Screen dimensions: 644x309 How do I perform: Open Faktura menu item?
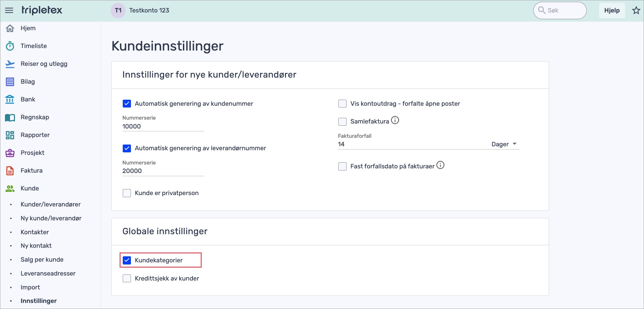pyautogui.click(x=32, y=171)
